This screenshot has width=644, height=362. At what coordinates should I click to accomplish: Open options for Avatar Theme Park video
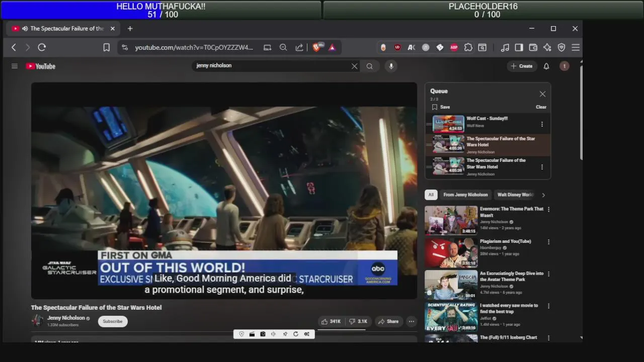click(548, 274)
